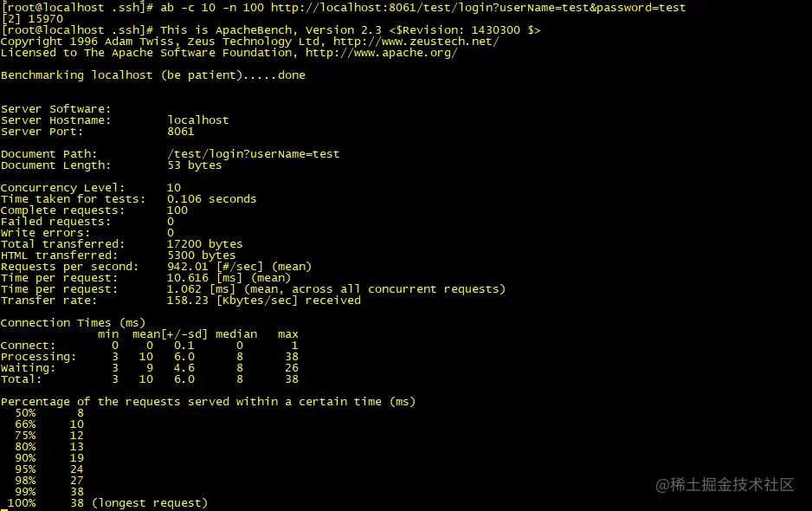Select the Server Port value 8061
812x511 pixels.
pos(181,132)
